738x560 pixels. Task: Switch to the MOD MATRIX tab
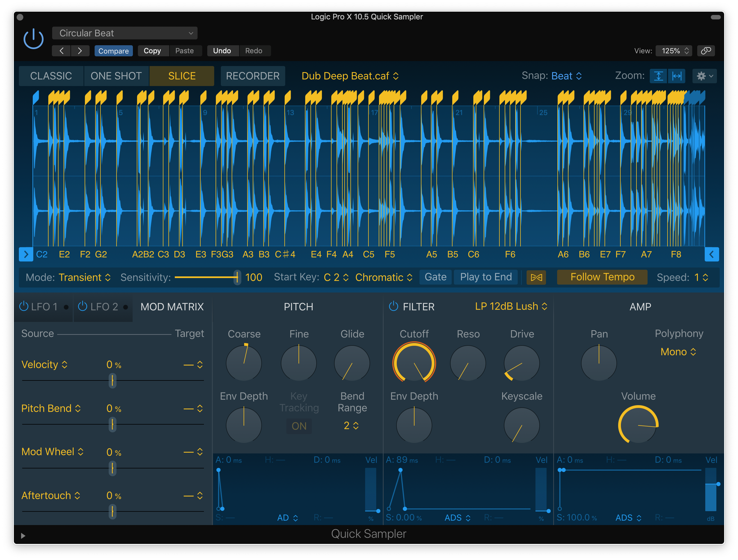coord(172,307)
